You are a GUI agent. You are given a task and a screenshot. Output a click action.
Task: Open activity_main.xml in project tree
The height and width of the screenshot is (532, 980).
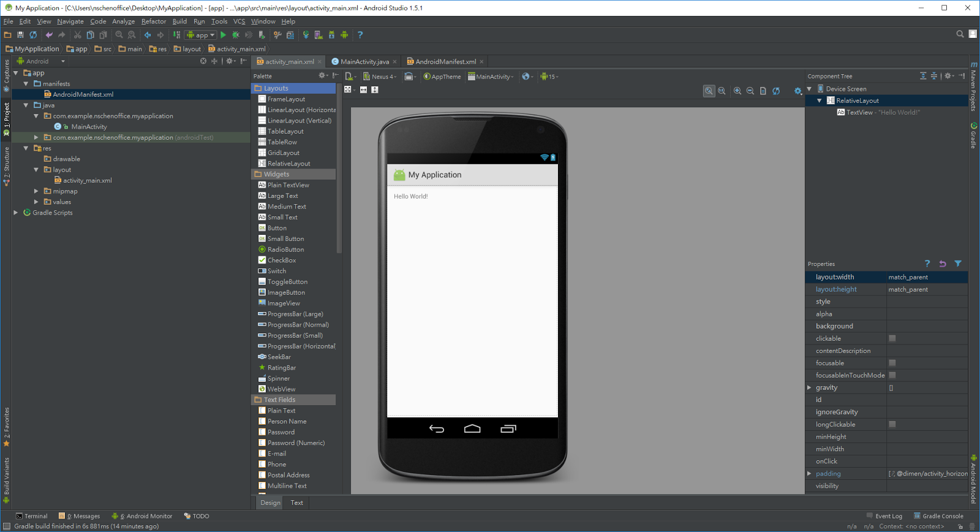click(87, 180)
